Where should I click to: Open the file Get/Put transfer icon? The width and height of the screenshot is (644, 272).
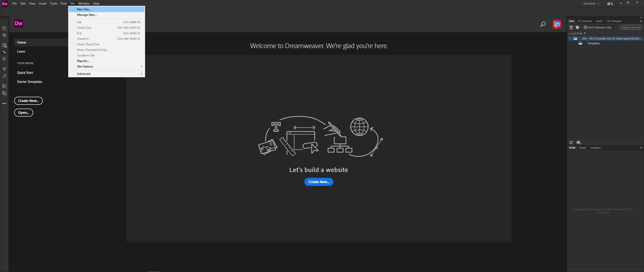(4, 35)
